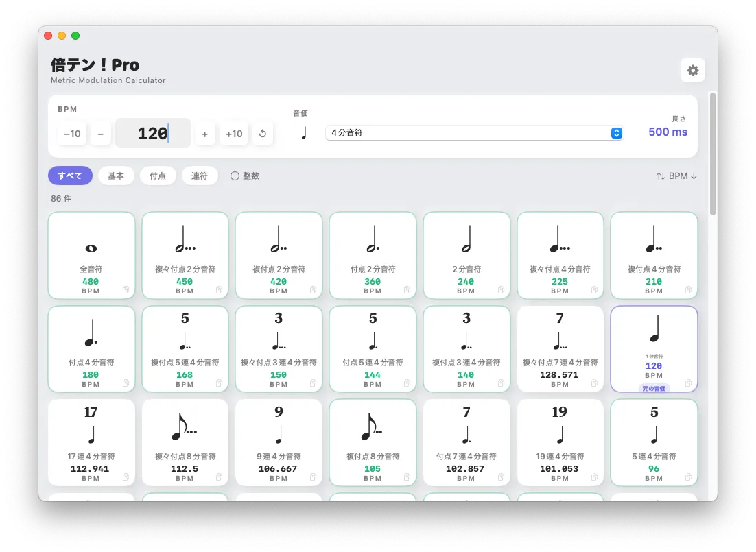Copy the 9連4分音符 106.667 BPM value
The height and width of the screenshot is (552, 756).
coord(314,477)
